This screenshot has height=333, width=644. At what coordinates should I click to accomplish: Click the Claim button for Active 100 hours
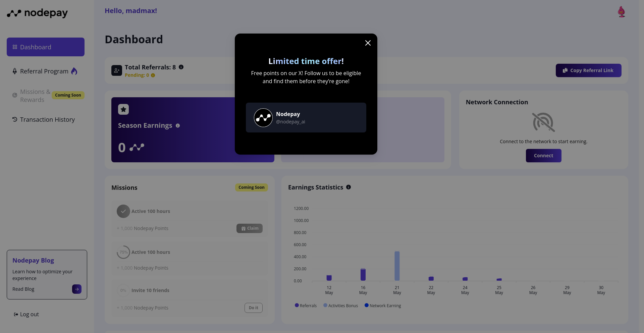coord(250,228)
